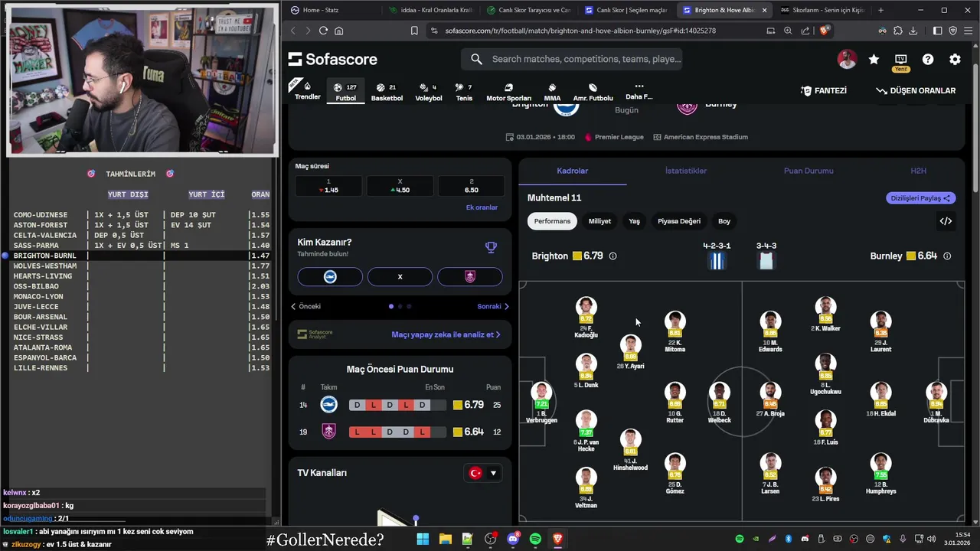Switch to Puan Durumu tab

coord(808,171)
